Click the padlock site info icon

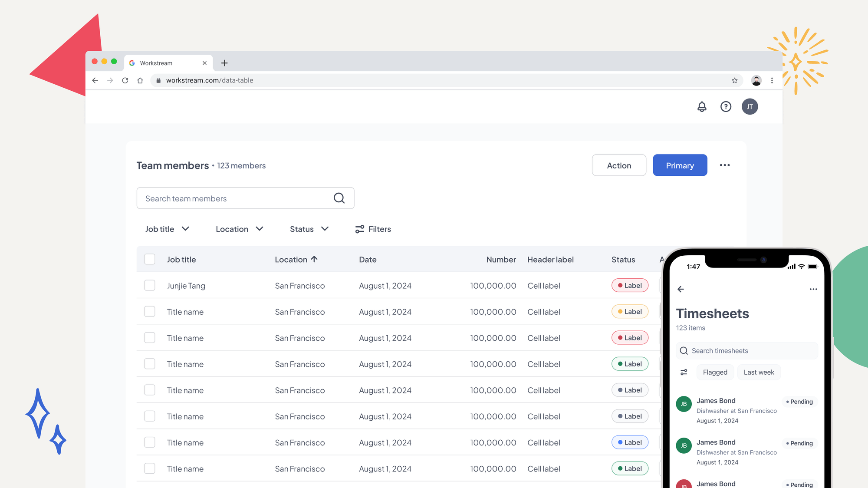coord(158,80)
